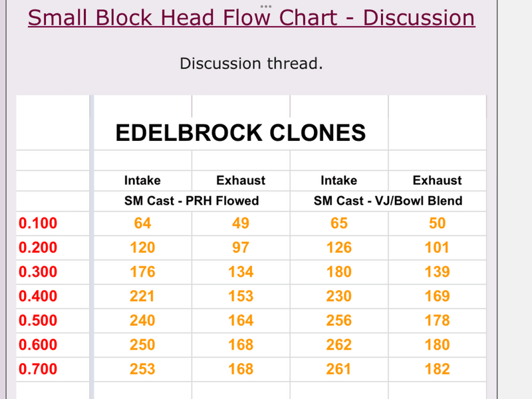The image size is (532, 399).
Task: Click the second Intake column header
Action: [338, 180]
